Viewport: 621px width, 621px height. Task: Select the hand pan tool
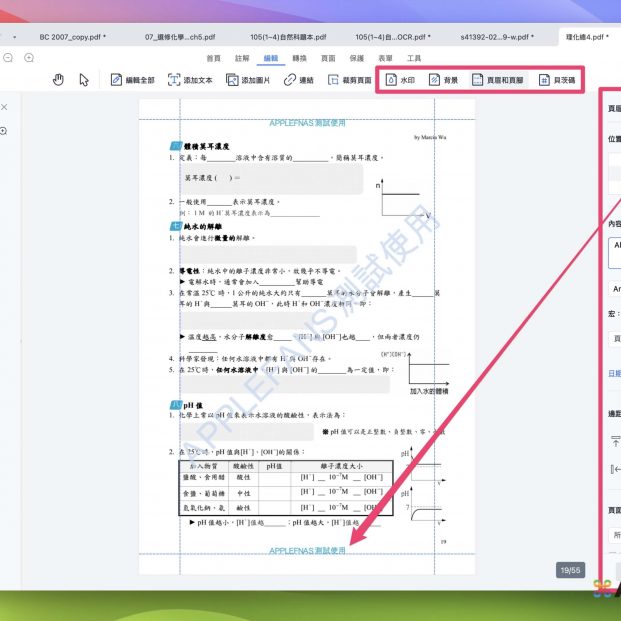tap(58, 80)
